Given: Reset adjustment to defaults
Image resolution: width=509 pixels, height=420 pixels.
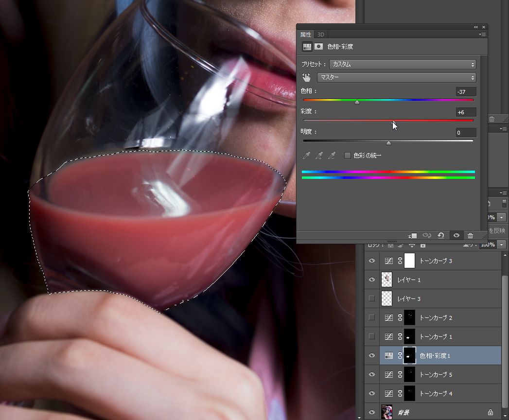Looking at the screenshot, I should click(x=441, y=236).
